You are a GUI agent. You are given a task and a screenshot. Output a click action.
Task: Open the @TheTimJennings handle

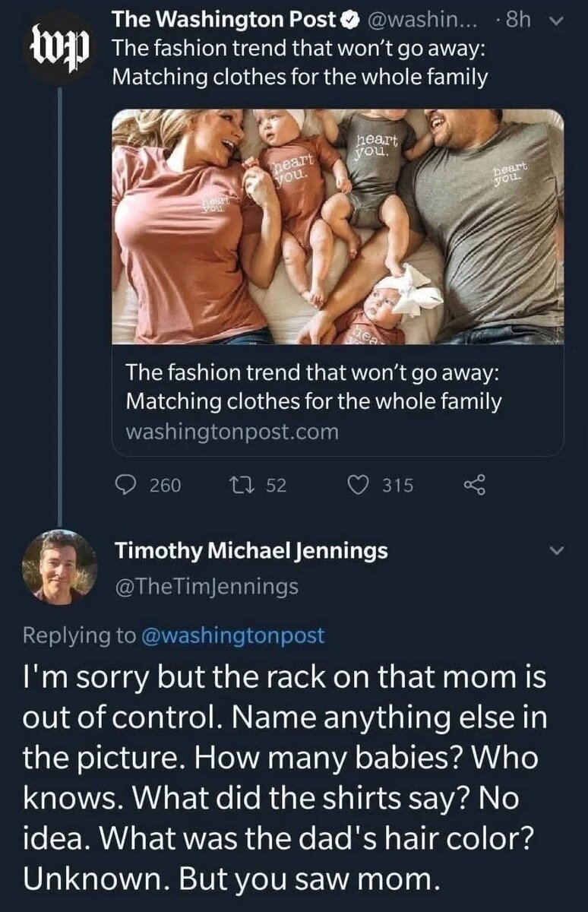(206, 587)
